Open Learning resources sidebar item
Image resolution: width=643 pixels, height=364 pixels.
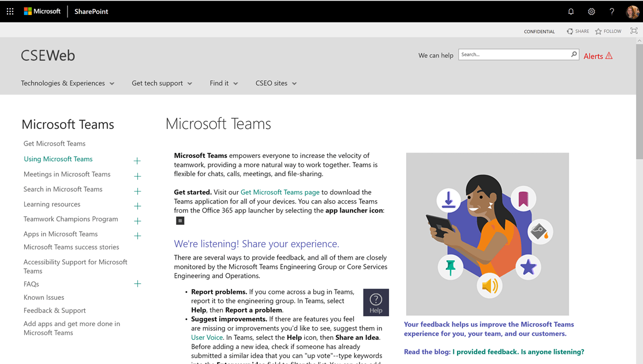[x=52, y=204]
